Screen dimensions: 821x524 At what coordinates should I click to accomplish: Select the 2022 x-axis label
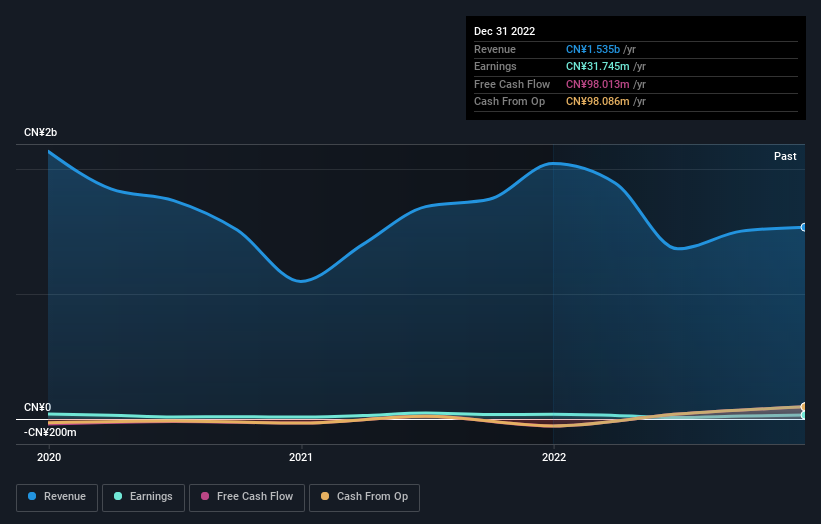click(x=554, y=457)
